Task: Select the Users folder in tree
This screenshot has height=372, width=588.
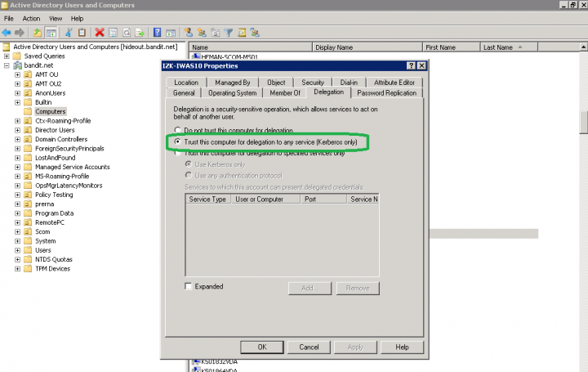Action: [42, 250]
